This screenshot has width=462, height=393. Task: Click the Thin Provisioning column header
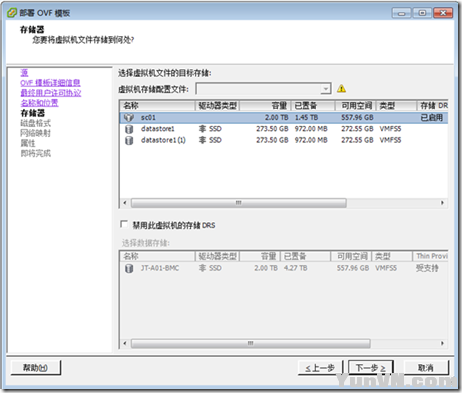(x=430, y=256)
